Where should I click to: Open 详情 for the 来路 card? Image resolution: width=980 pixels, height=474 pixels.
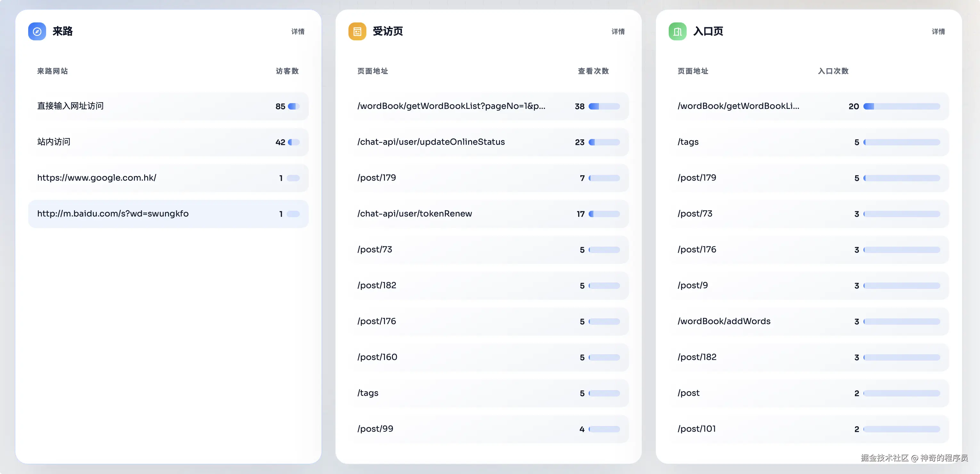click(298, 32)
